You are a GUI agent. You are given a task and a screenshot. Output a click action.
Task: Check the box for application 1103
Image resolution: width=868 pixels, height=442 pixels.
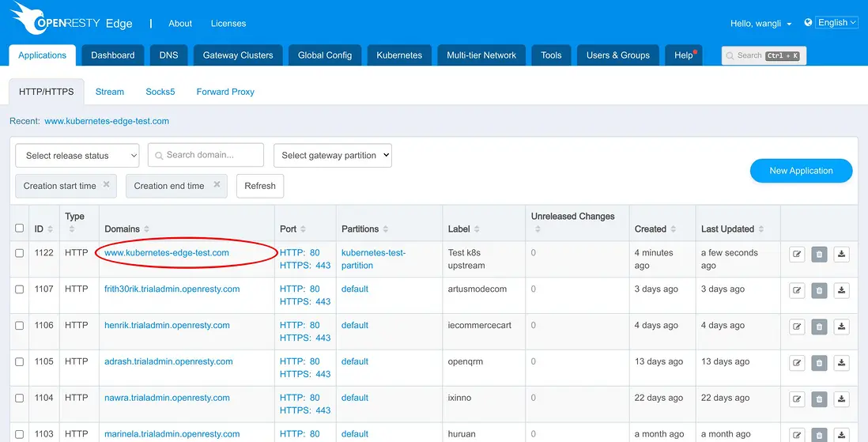click(20, 434)
